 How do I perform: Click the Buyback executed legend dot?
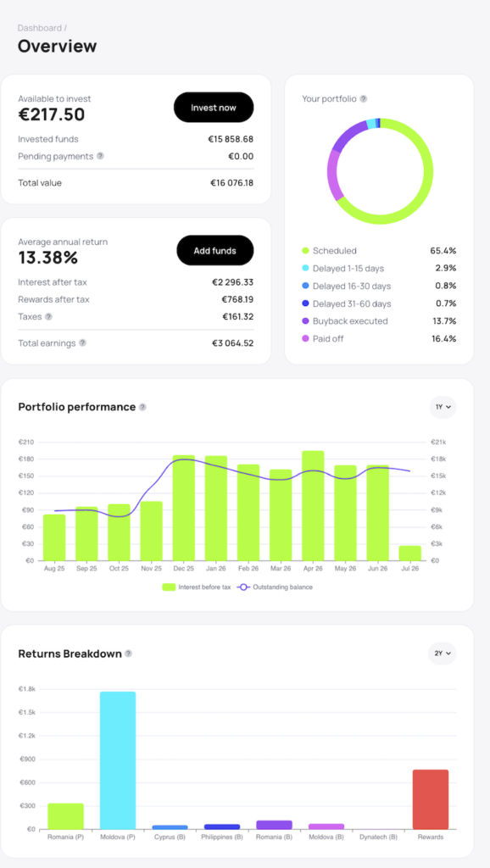(305, 321)
